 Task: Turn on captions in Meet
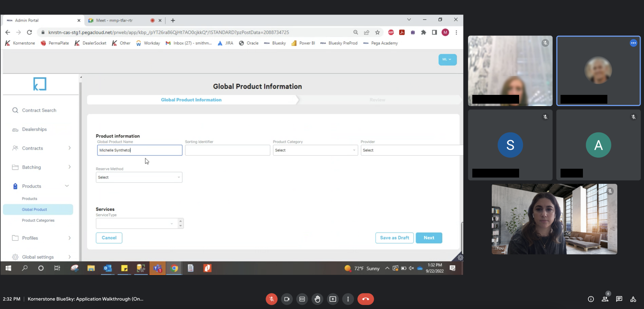[302, 299]
